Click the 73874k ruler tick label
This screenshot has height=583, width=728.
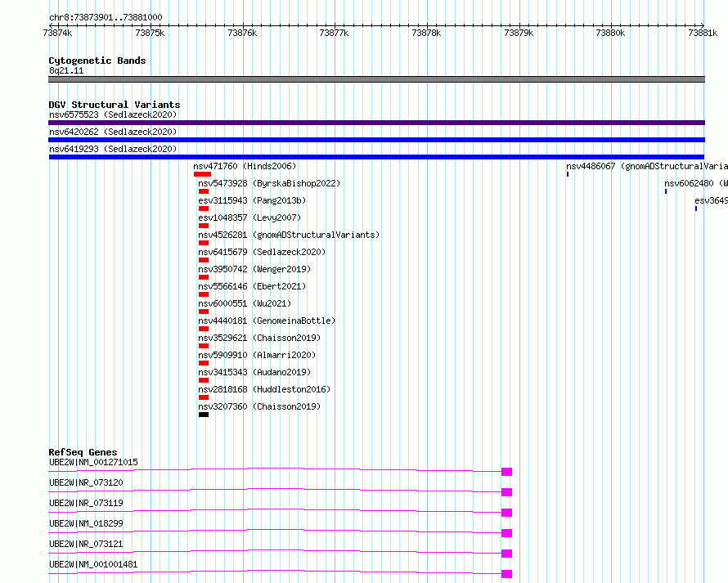[57, 33]
